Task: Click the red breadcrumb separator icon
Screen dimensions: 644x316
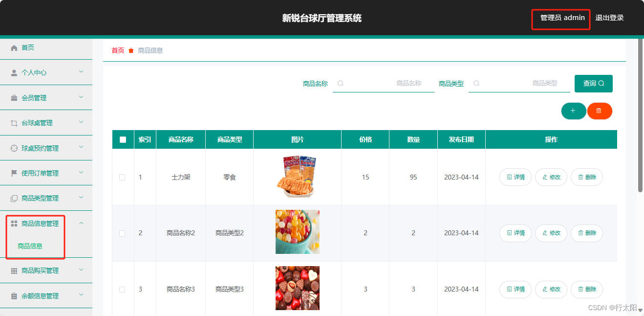Action: tap(131, 50)
